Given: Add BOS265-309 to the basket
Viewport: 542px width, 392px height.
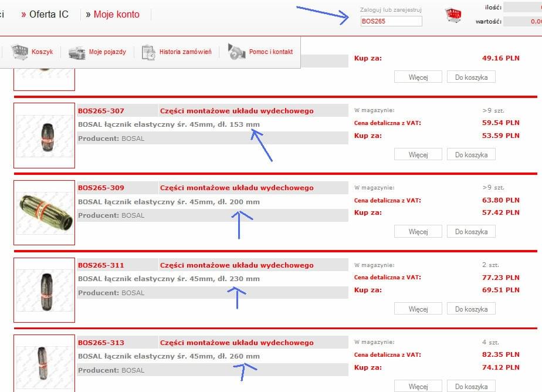Looking at the screenshot, I should pos(471,232).
